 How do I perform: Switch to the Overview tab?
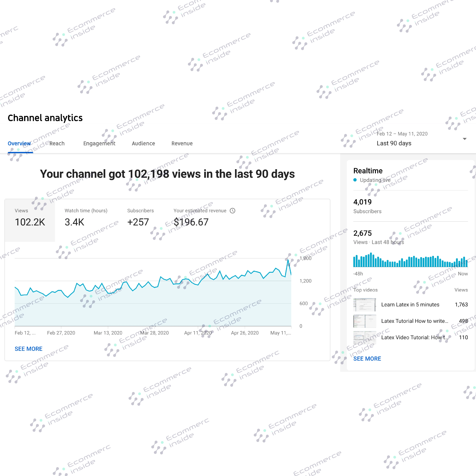click(x=19, y=143)
